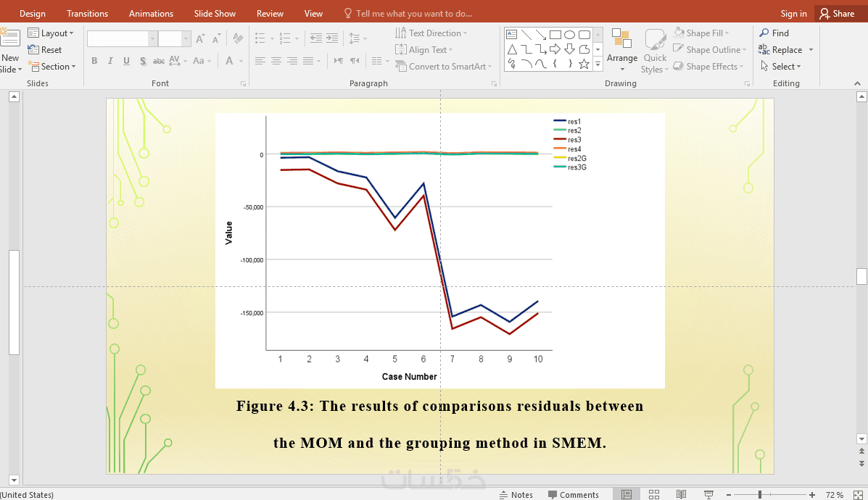The width and height of the screenshot is (868, 500).
Task: Open the Section dropdown
Action: 52,67
